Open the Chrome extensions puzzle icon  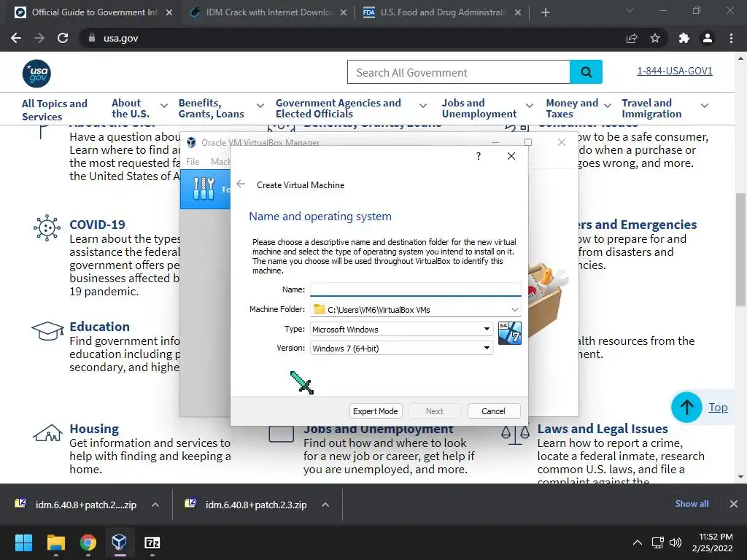coord(684,38)
